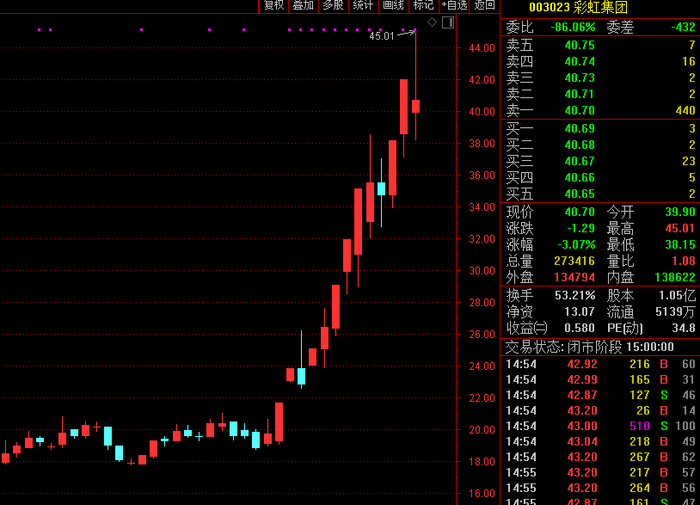Screen dimensions: 700x505
Task: Click the first magenta dot on the left
Action: (39, 30)
